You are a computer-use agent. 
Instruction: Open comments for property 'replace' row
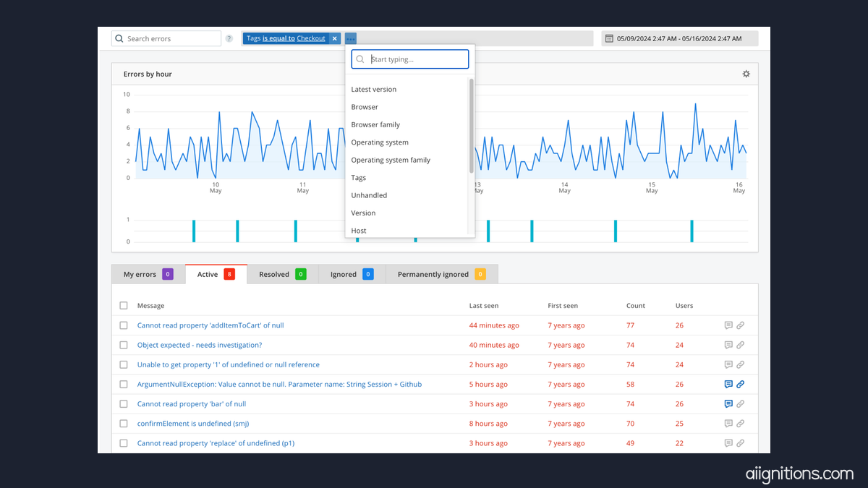pos(728,442)
